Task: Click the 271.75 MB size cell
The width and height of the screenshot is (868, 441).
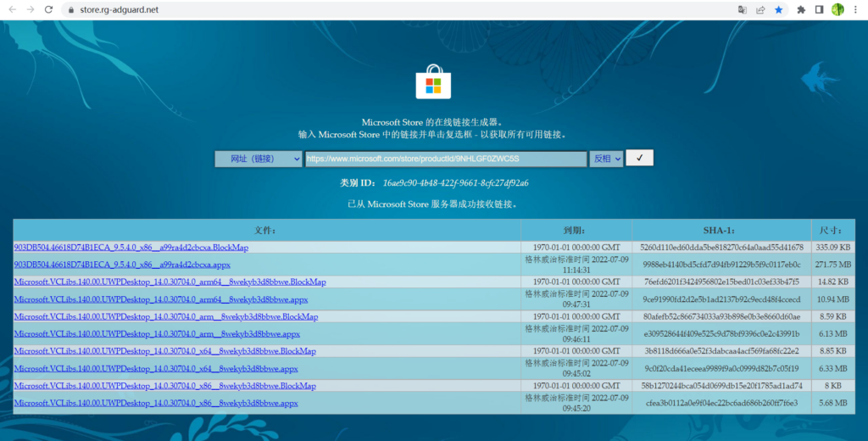Action: pos(833,265)
